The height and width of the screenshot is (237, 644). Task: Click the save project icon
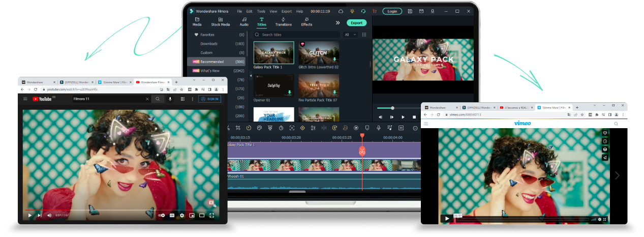410,11
